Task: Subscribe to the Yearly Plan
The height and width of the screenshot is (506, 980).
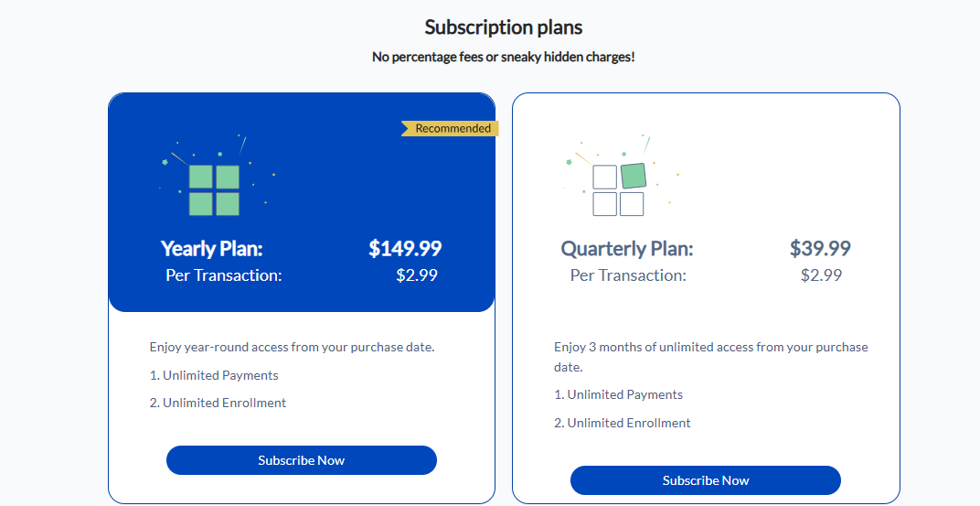Action: coord(302,460)
